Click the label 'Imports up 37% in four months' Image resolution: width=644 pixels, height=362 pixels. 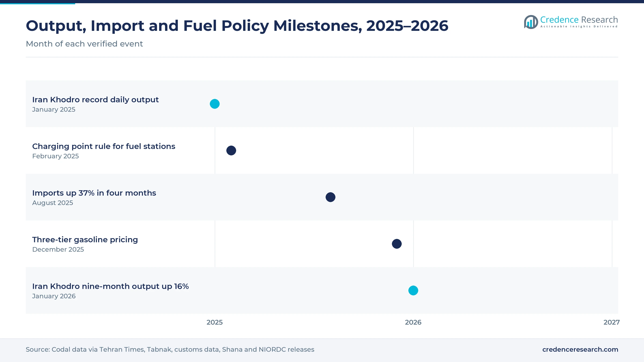(94, 193)
